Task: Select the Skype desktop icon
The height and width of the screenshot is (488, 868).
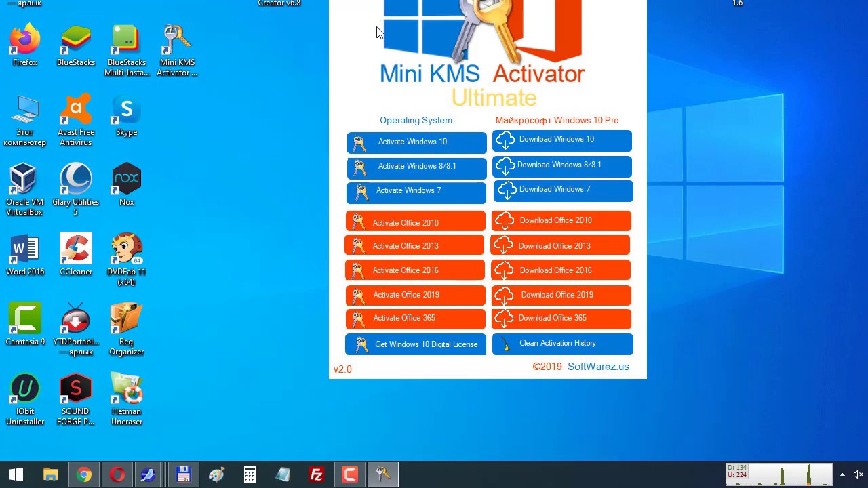Action: pos(127,116)
